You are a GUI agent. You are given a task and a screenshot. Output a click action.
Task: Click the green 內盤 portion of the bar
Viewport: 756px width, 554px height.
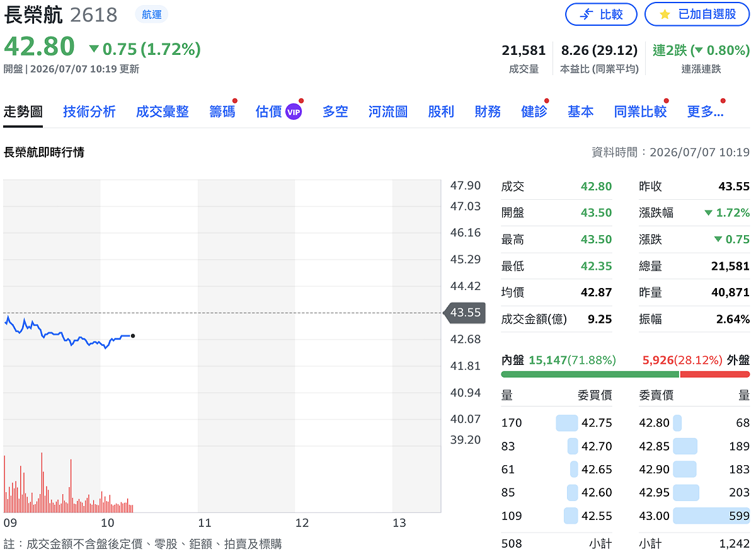tap(590, 374)
